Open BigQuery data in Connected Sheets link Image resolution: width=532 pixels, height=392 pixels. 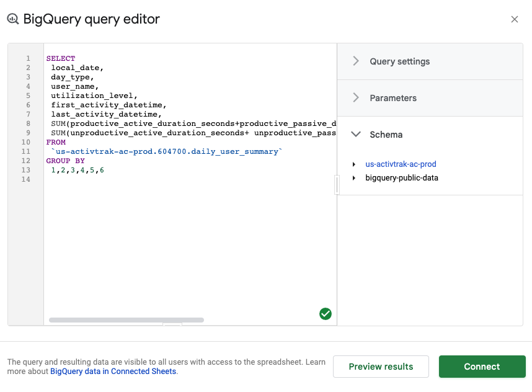(113, 372)
